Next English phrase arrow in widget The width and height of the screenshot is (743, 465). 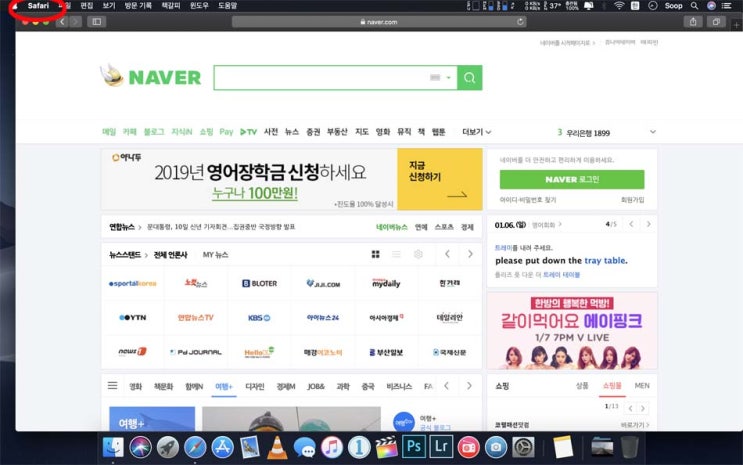point(649,224)
